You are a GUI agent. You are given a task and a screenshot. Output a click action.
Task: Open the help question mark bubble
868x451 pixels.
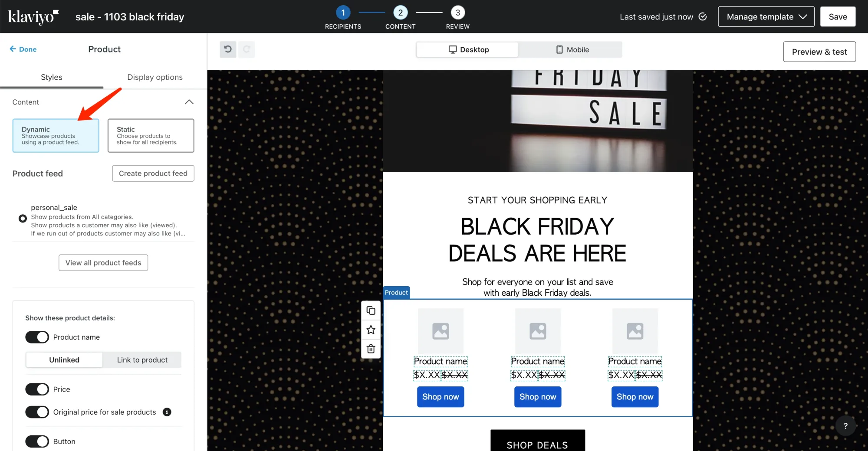click(x=845, y=426)
